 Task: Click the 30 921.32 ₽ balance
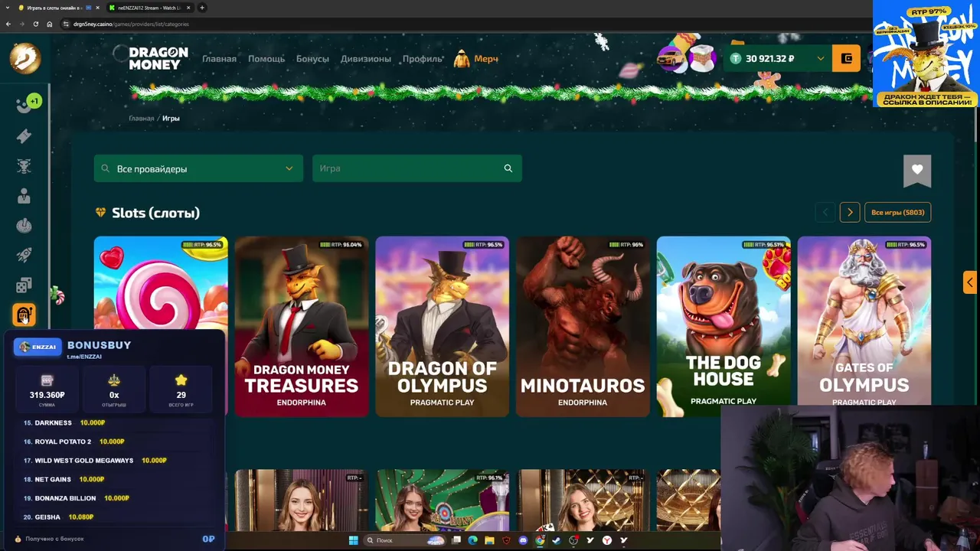[769, 58]
